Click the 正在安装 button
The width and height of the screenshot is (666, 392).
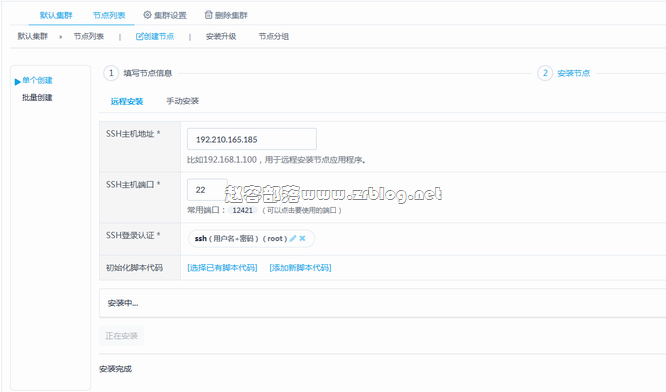121,336
